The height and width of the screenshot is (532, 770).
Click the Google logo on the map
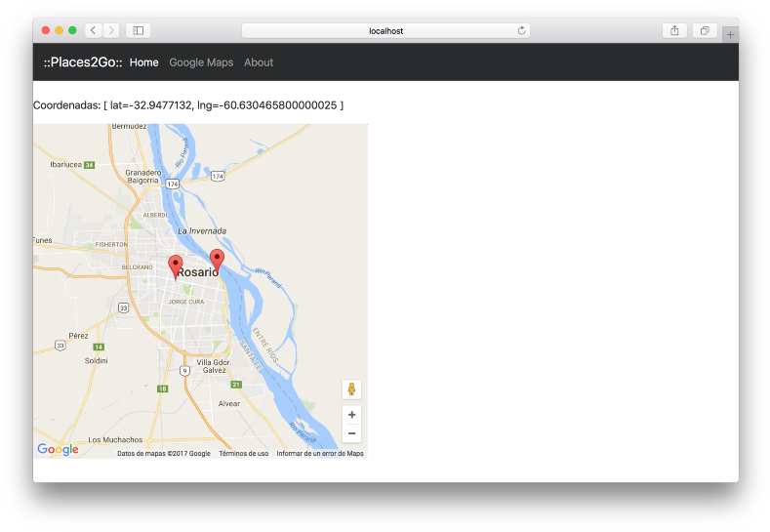[58, 449]
